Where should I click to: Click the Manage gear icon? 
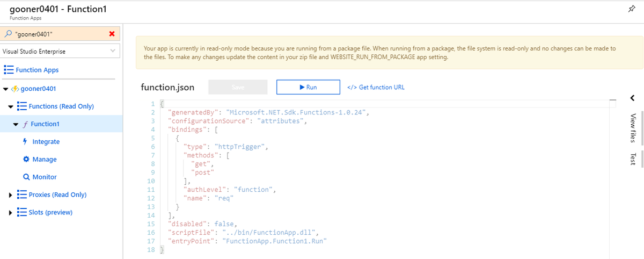26,160
